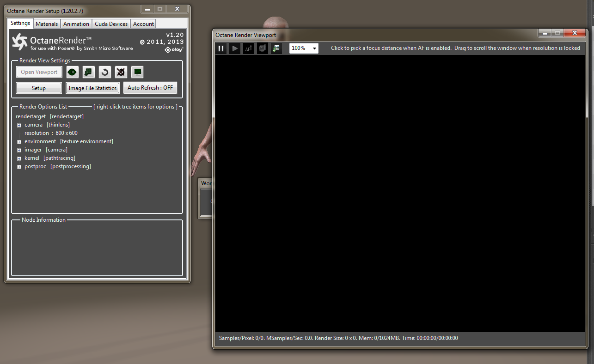Click the crossed-out icon in Render View Settings
The width and height of the screenshot is (594, 364).
121,72
